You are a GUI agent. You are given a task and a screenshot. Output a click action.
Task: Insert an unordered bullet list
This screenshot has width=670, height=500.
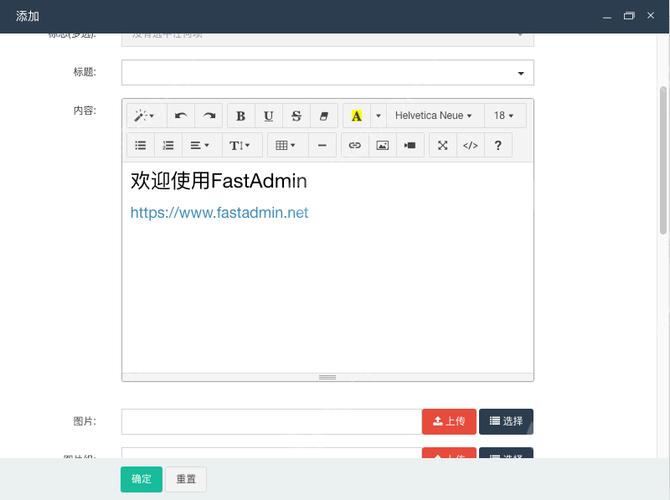pyautogui.click(x=141, y=145)
